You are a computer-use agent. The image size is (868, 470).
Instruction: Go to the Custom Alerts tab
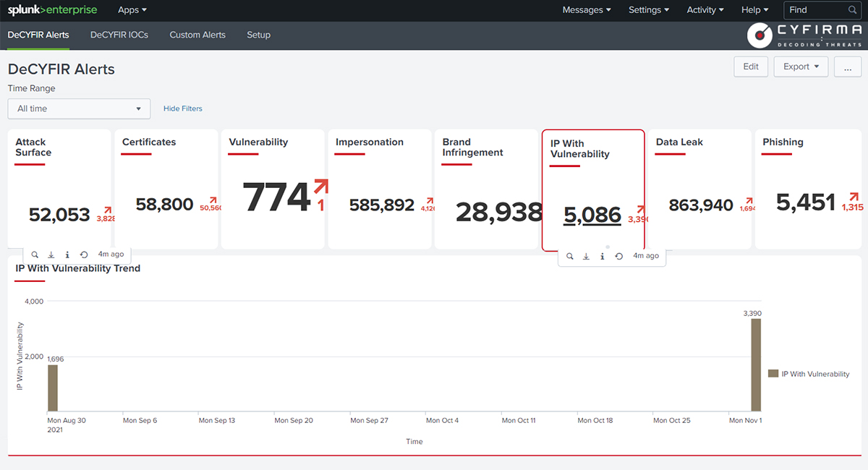coord(197,35)
